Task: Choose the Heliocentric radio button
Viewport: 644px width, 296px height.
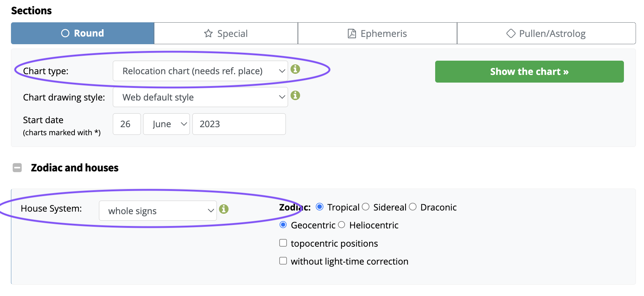Action: click(342, 225)
